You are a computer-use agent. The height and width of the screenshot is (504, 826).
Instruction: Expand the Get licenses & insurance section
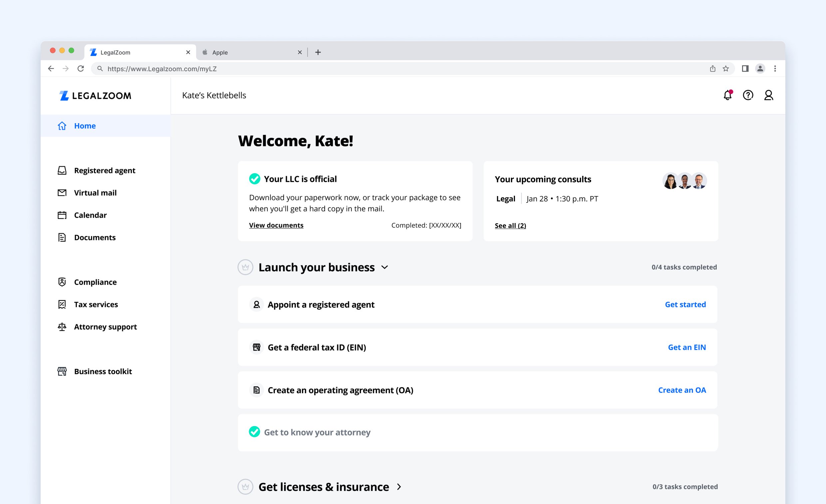tap(399, 487)
